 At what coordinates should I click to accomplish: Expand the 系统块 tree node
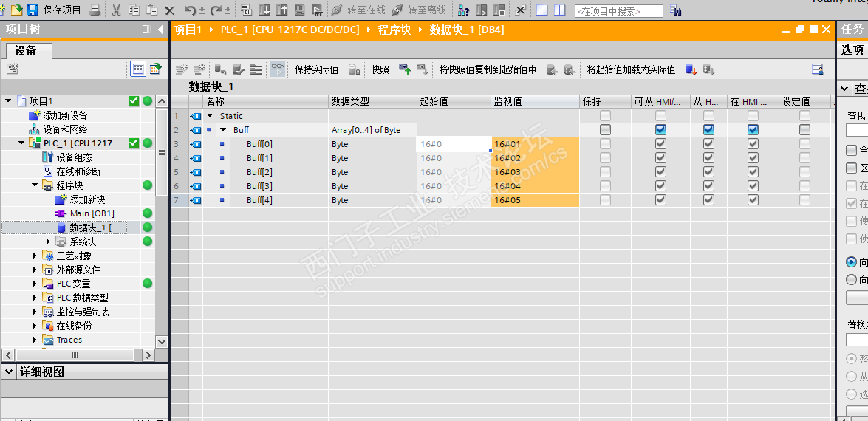tap(48, 242)
